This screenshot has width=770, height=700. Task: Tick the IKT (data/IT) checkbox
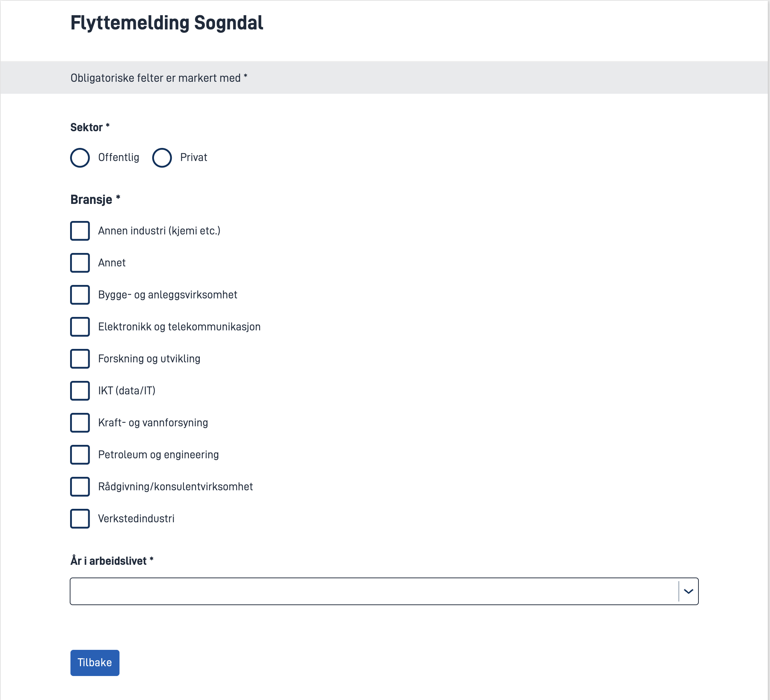coord(80,390)
